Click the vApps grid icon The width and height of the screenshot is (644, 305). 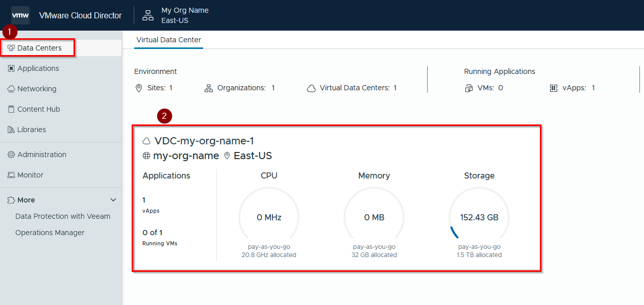[x=554, y=88]
